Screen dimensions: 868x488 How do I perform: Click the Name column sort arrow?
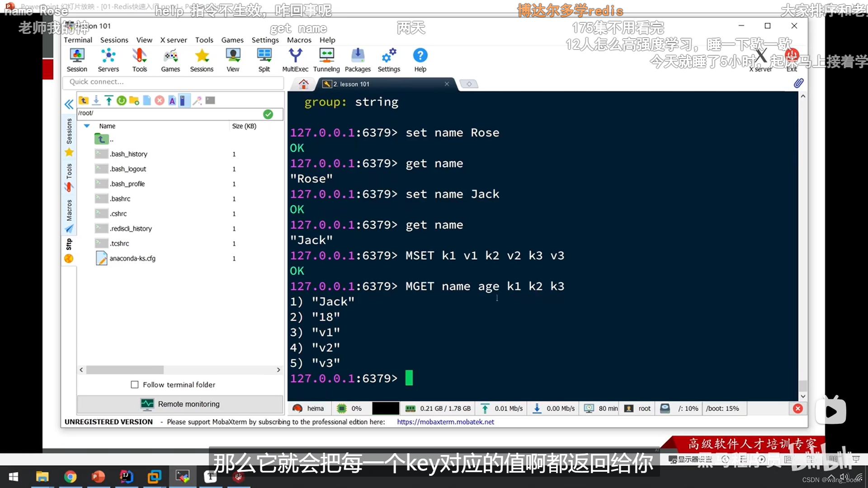[87, 126]
